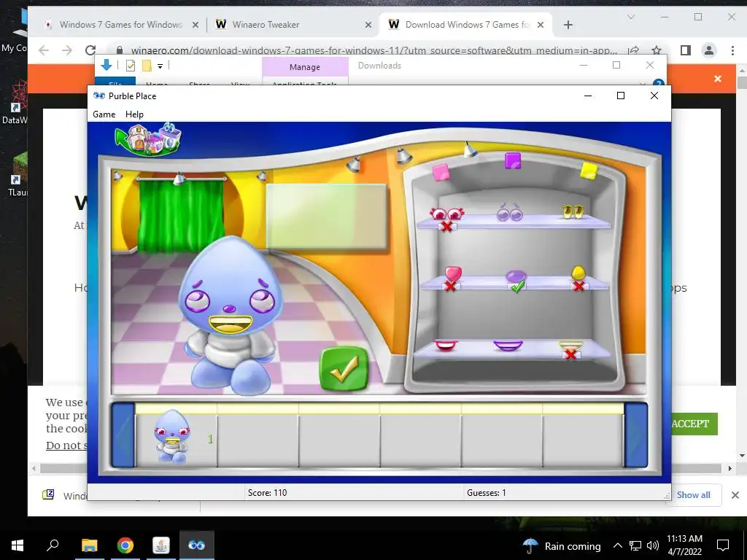The width and height of the screenshot is (747, 560).
Task: Confirm the guess with the green checkmark button
Action: tap(344, 368)
